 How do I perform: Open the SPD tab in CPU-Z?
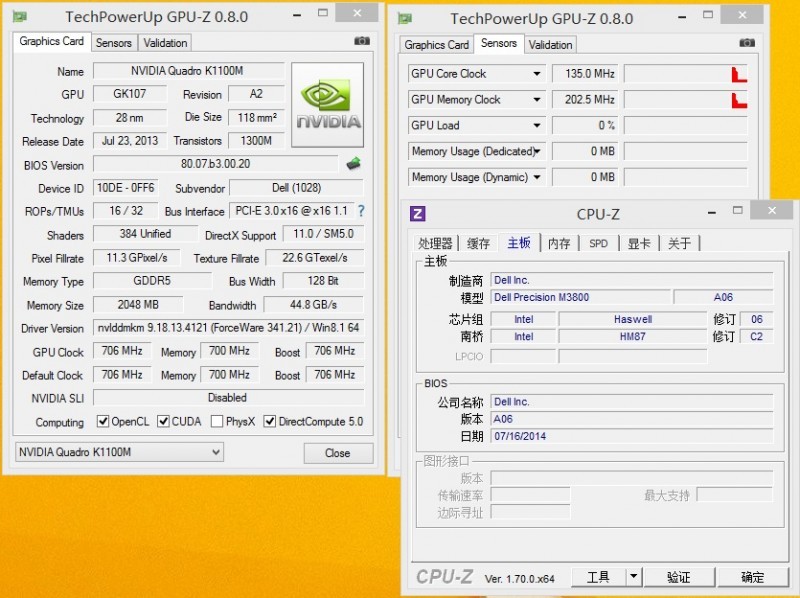[x=598, y=243]
